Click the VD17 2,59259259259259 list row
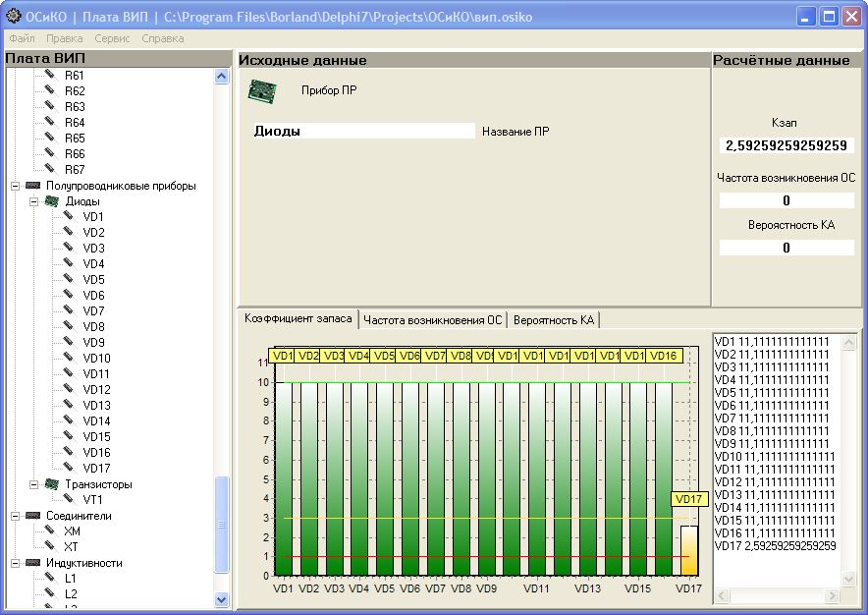Screen dimensions: 868x615 coord(775,546)
